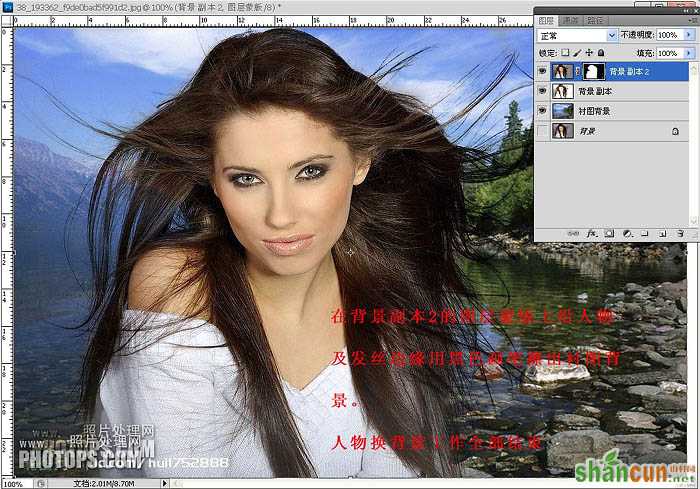This screenshot has height=489, width=700.
Task: Click the vertical ruler at left
Action: pyautogui.click(x=7, y=252)
